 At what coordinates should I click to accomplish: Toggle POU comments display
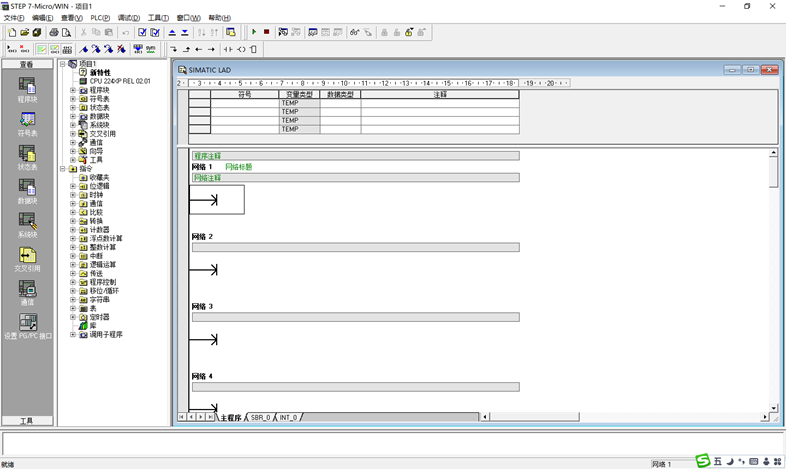(x=42, y=49)
